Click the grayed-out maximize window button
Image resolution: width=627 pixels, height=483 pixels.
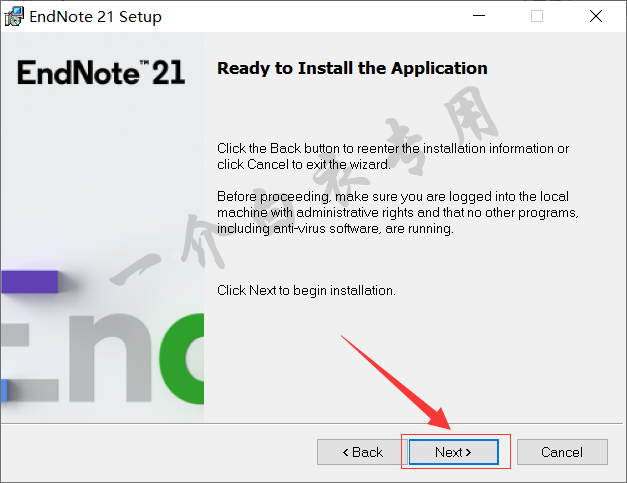point(537,16)
